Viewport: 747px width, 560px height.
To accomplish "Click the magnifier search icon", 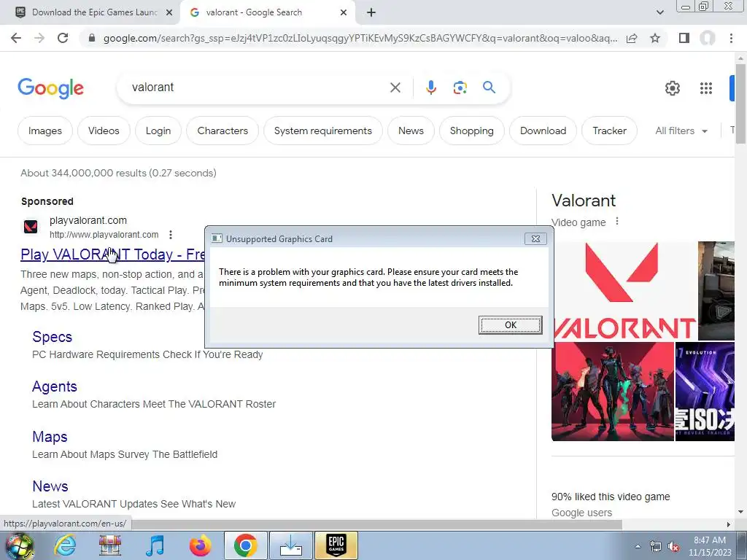I will (x=489, y=87).
